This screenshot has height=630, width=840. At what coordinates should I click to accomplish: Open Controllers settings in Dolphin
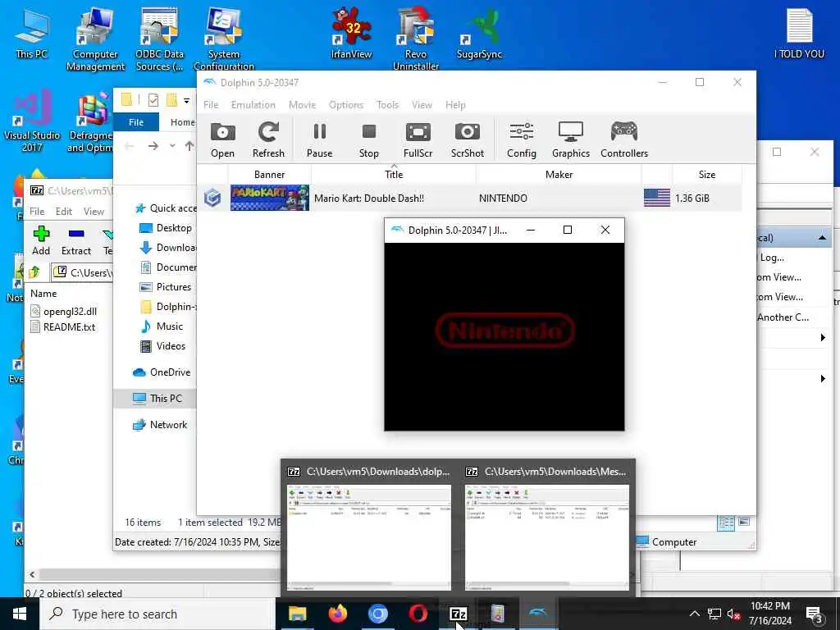[x=624, y=139]
